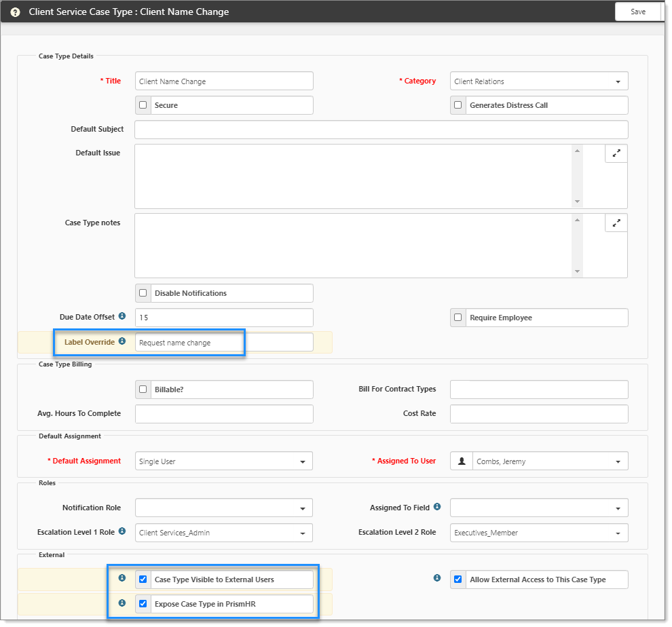Show info for Label Override
The height and width of the screenshot is (627, 672).
coord(122,341)
